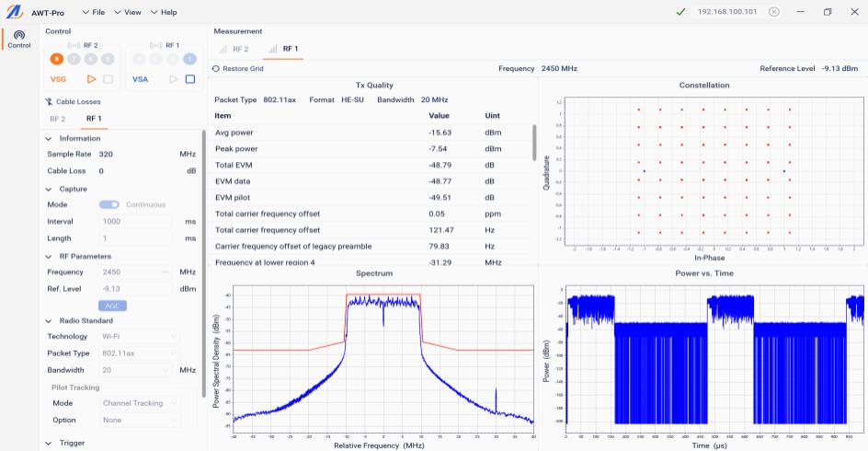This screenshot has width=868, height=451.
Task: Collapse the RF Parameters section
Action: point(49,257)
